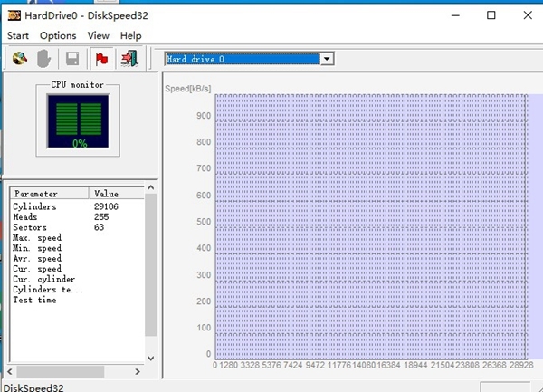543x392 pixels.
Task: Select the Min. speed row
Action: [78, 248]
